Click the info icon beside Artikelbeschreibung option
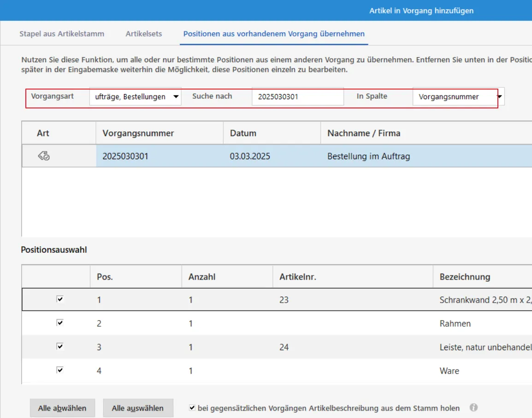532x418 pixels. click(473, 408)
